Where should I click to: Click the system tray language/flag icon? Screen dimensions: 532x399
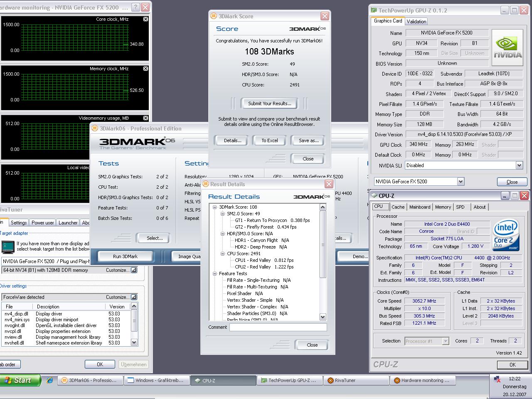(x=497, y=379)
